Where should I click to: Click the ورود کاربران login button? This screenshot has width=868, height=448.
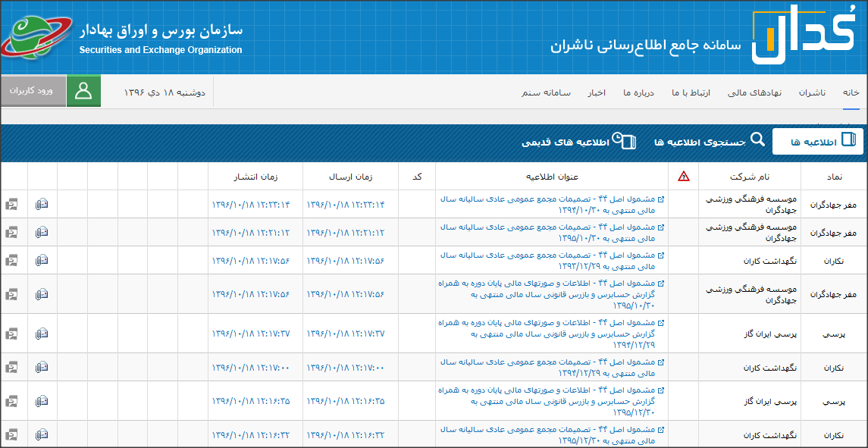coord(33,91)
